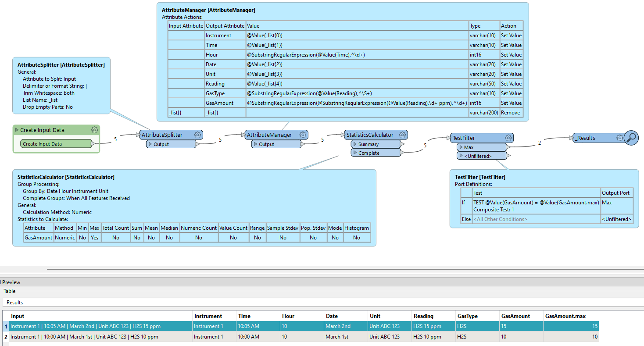644x346 pixels.
Task: Click the 'H2S 10 ppm' Reading cell
Action: click(433, 337)
